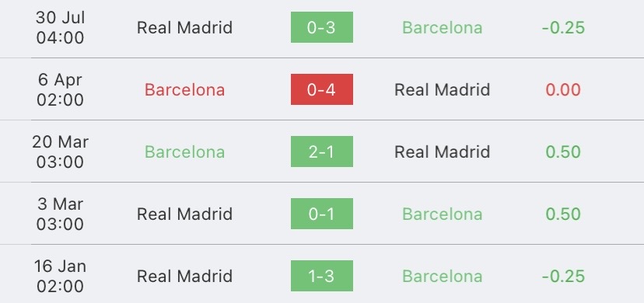The width and height of the screenshot is (644, 303).
Task: Open Real Madrid in the 6 Apr match
Action: pyautogui.click(x=443, y=90)
